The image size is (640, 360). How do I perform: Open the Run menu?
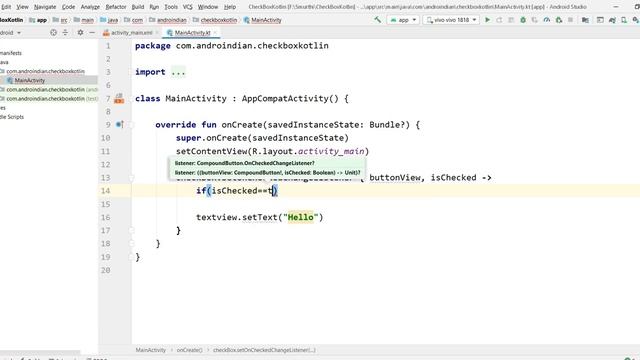[154, 7]
